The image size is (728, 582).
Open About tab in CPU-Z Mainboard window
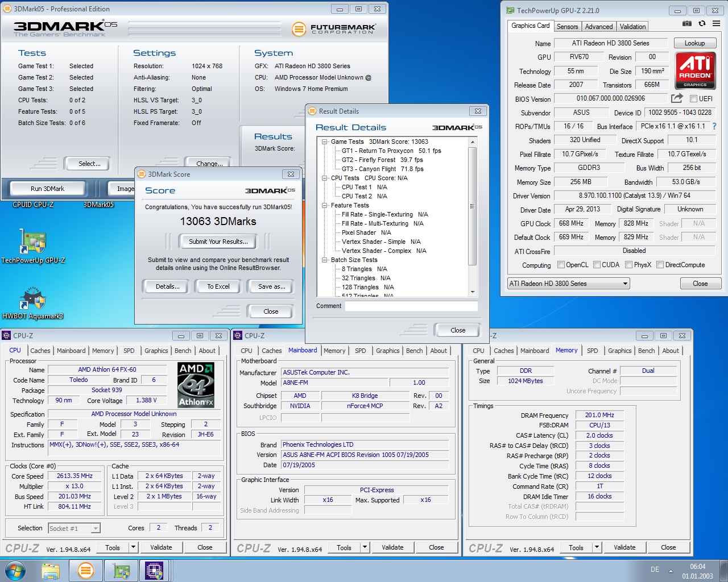point(439,351)
